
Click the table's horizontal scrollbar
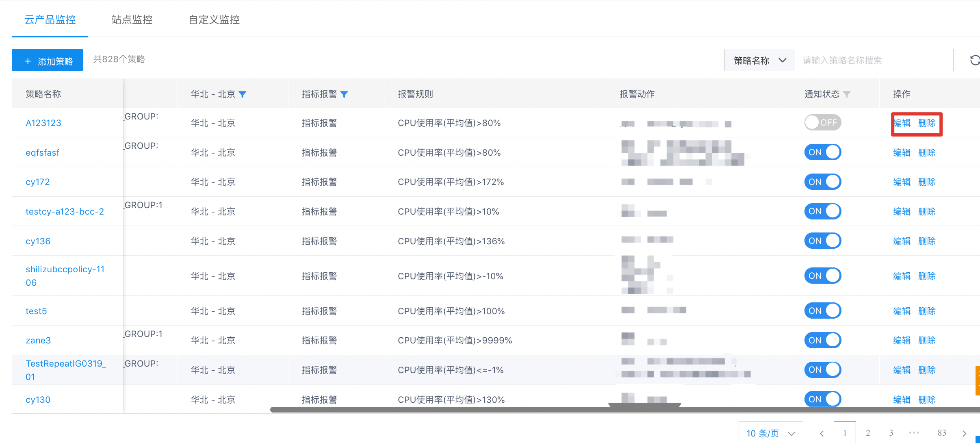pyautogui.click(x=625, y=410)
